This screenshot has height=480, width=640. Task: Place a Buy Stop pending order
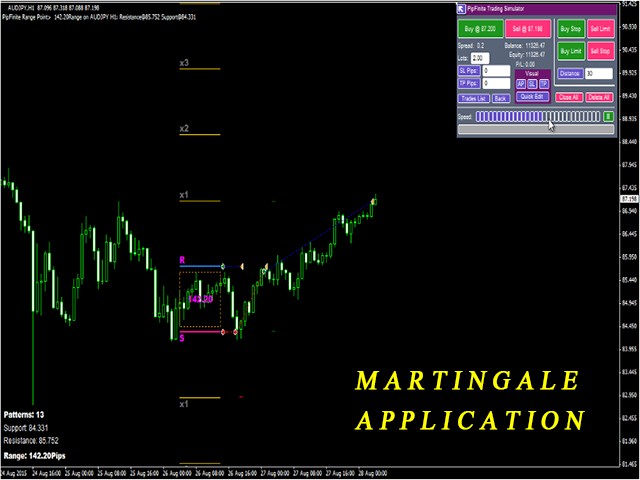570,29
